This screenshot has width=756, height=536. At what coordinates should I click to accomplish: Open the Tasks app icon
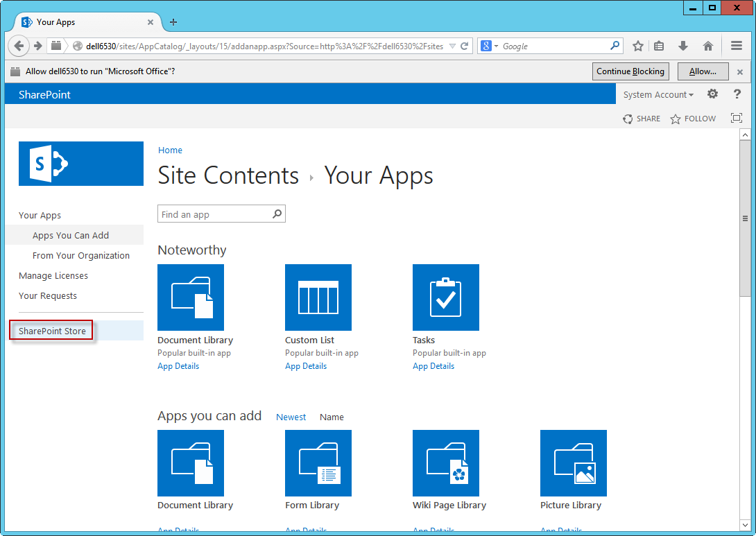pyautogui.click(x=446, y=297)
